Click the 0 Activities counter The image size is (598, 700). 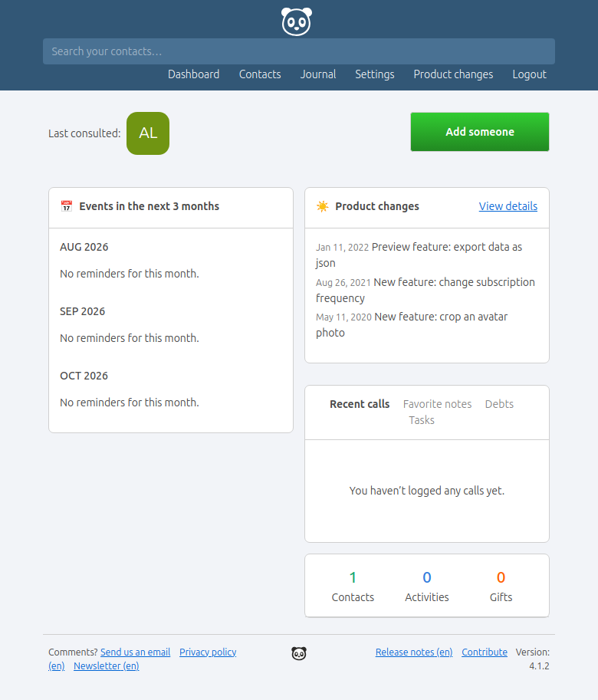426,587
